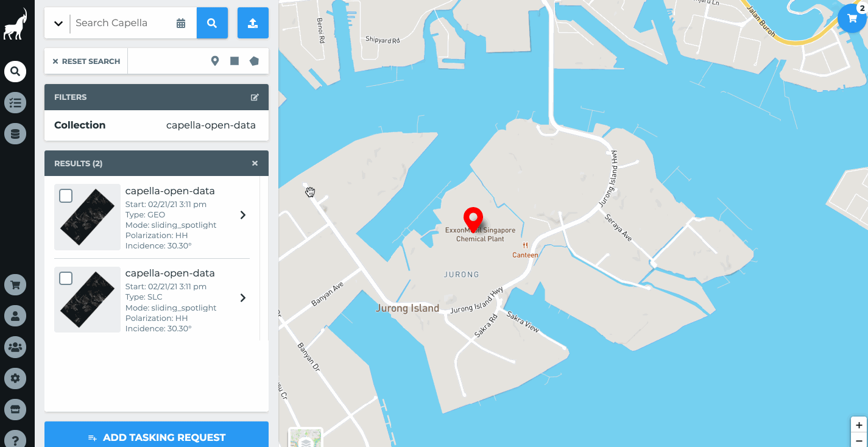
Task: Expand details of the GEO result
Action: tap(243, 215)
